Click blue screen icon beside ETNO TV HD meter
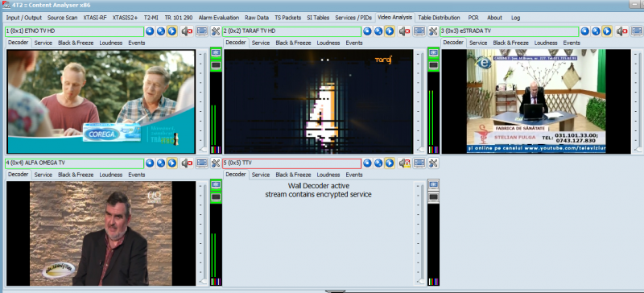 pos(216,52)
